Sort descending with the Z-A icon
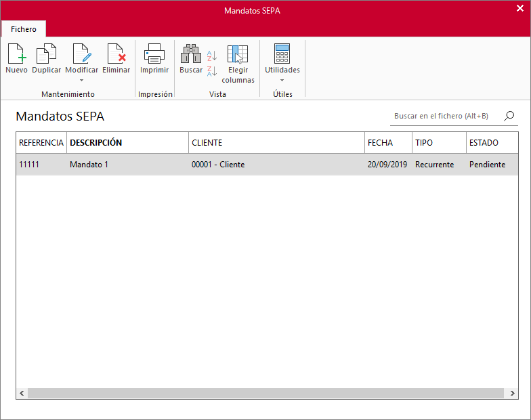531x420 pixels. click(x=212, y=71)
